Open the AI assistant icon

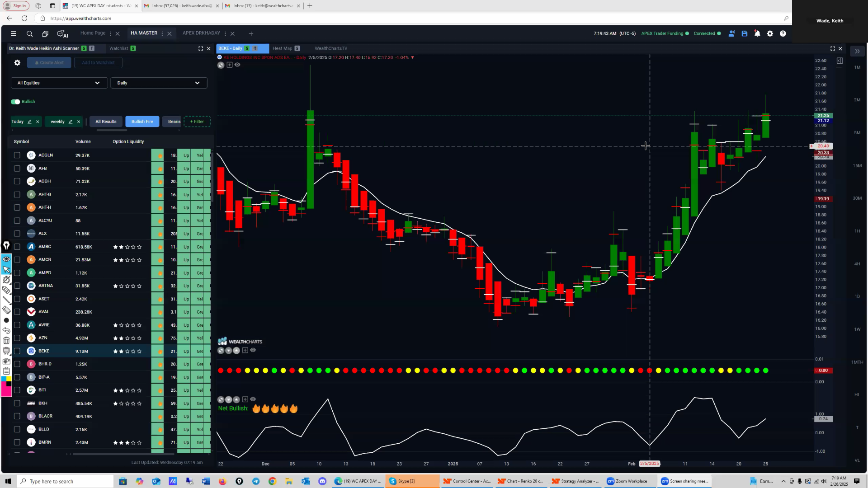62,33
